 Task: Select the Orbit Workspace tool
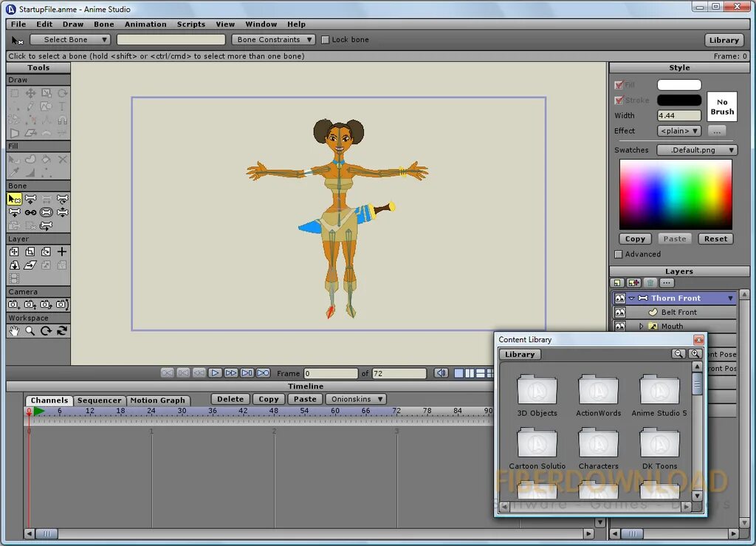pos(62,331)
